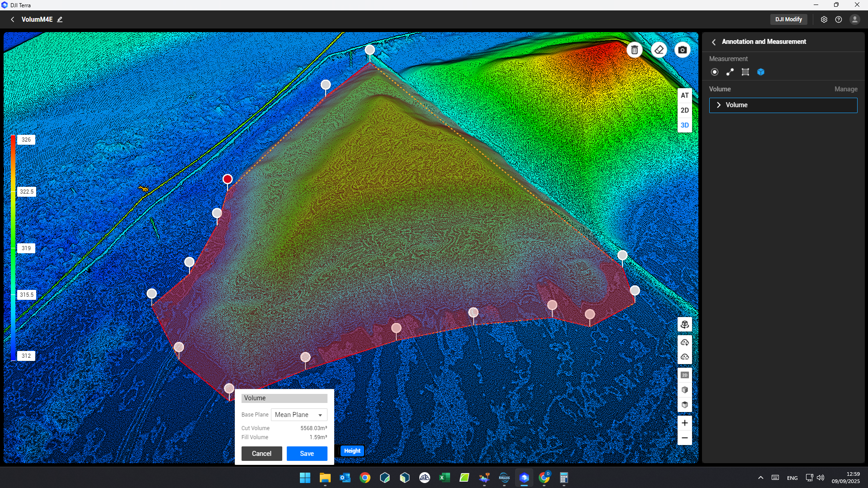Select the area measurement tool
Image resolution: width=868 pixels, height=488 pixels.
click(745, 72)
